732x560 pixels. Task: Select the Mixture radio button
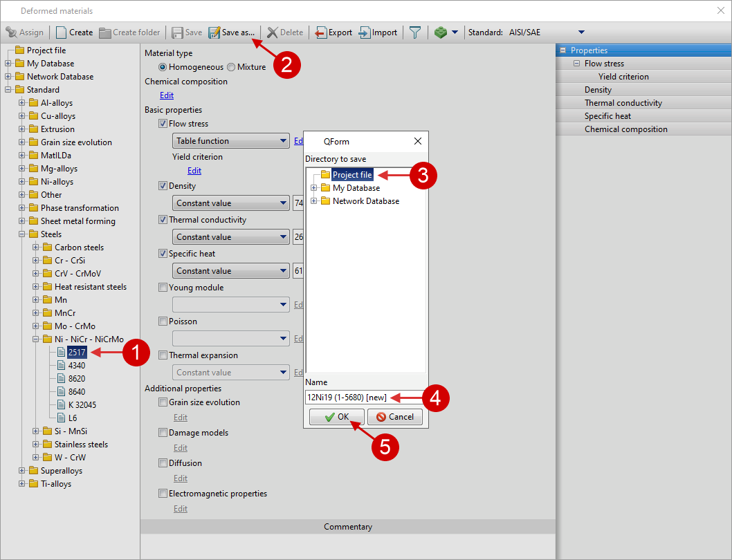coord(231,67)
